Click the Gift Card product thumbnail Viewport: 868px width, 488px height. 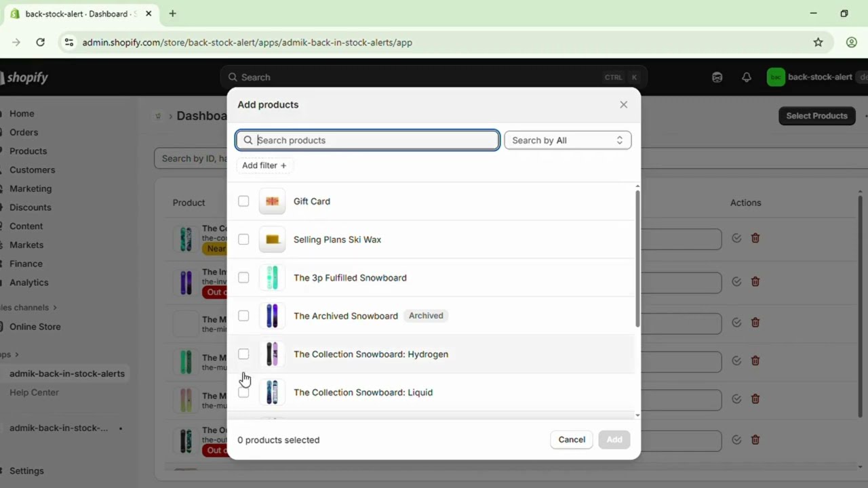tap(272, 201)
